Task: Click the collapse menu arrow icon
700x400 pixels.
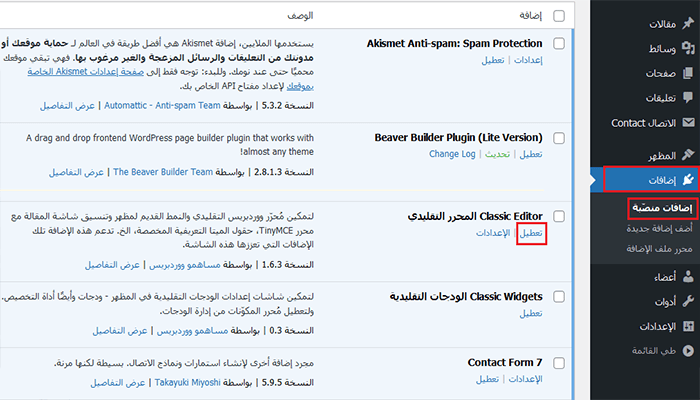Action: coord(688,351)
